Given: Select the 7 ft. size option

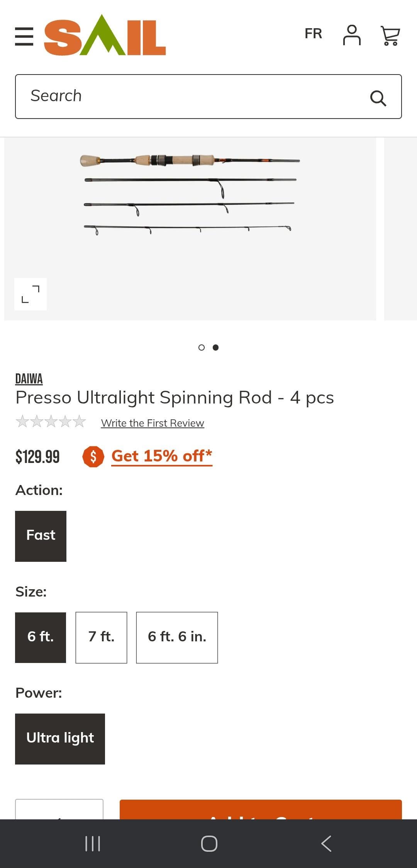Looking at the screenshot, I should point(101,637).
